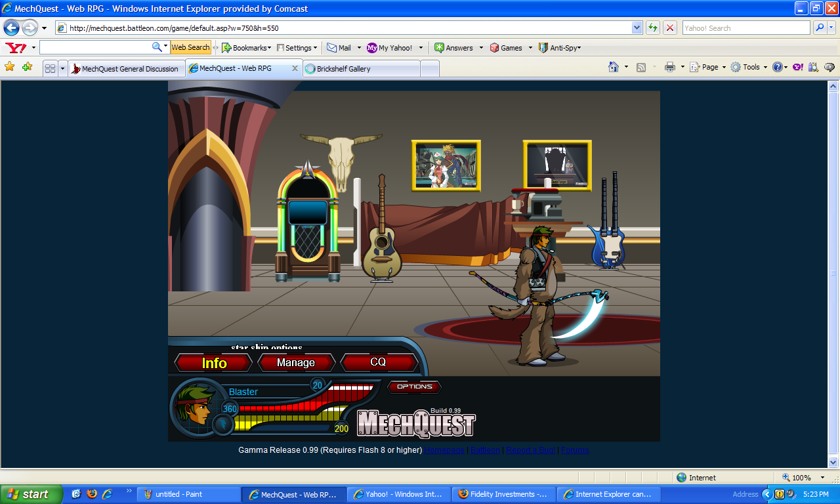Switch to MechQuest General Discussion tab
Image resolution: width=840 pixels, height=504 pixels.
pyautogui.click(x=127, y=68)
